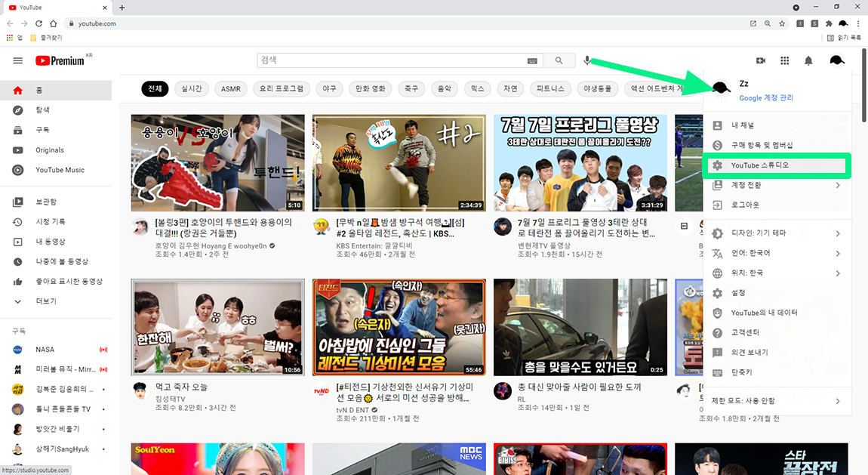This screenshot has width=868, height=475.
Task: Select the 실시간 filter chip
Action: coord(192,88)
